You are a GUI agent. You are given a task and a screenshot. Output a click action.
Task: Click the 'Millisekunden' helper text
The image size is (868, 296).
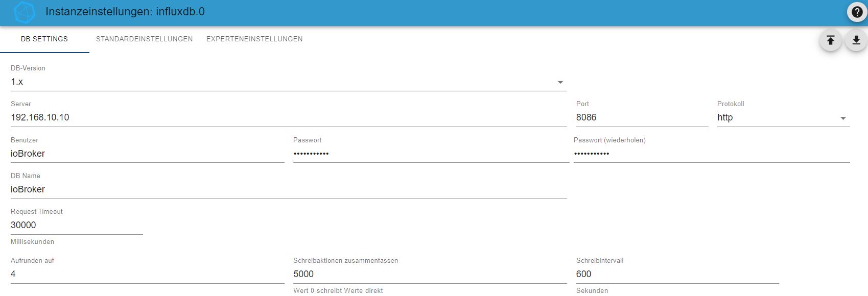pos(33,242)
